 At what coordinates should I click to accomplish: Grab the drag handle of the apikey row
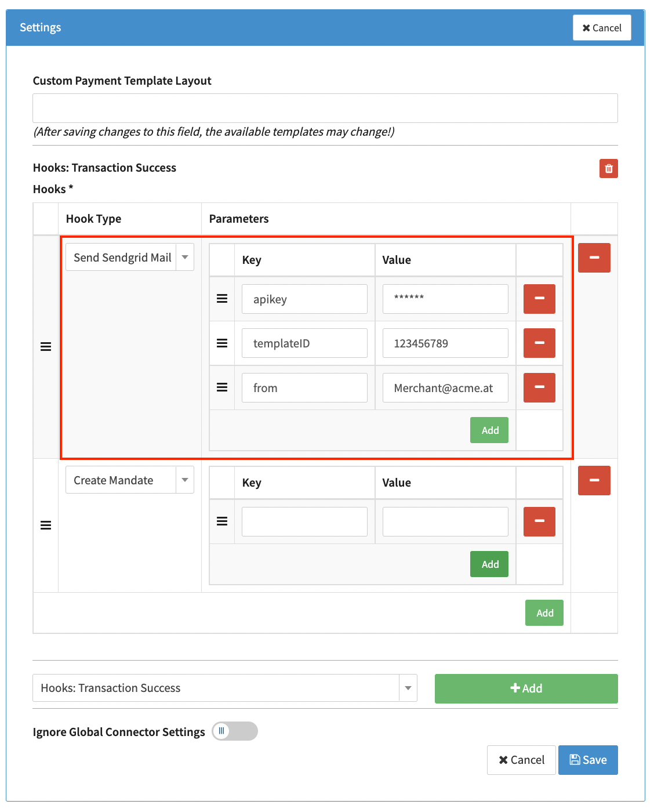222,299
